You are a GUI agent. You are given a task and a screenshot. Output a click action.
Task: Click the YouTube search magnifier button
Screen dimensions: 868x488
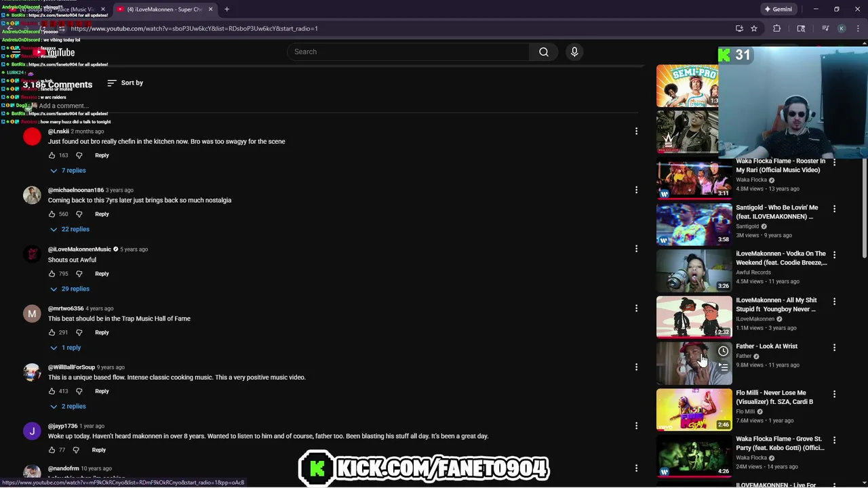(543, 52)
